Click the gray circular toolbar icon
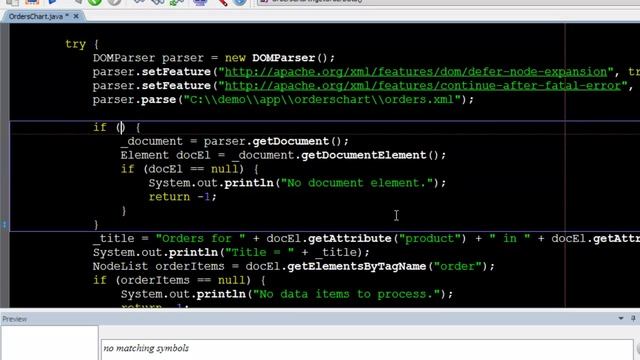640x360 pixels. (x=115, y=2)
